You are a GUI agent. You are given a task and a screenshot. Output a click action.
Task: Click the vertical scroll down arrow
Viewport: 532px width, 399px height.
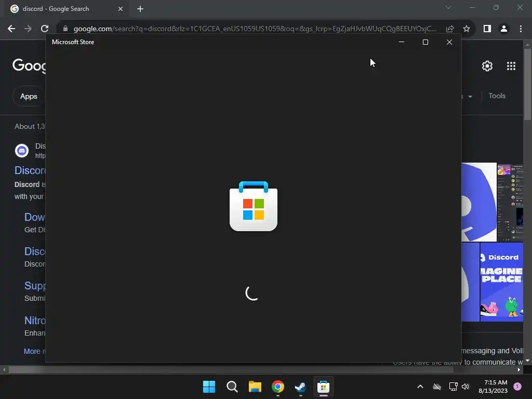(527, 361)
